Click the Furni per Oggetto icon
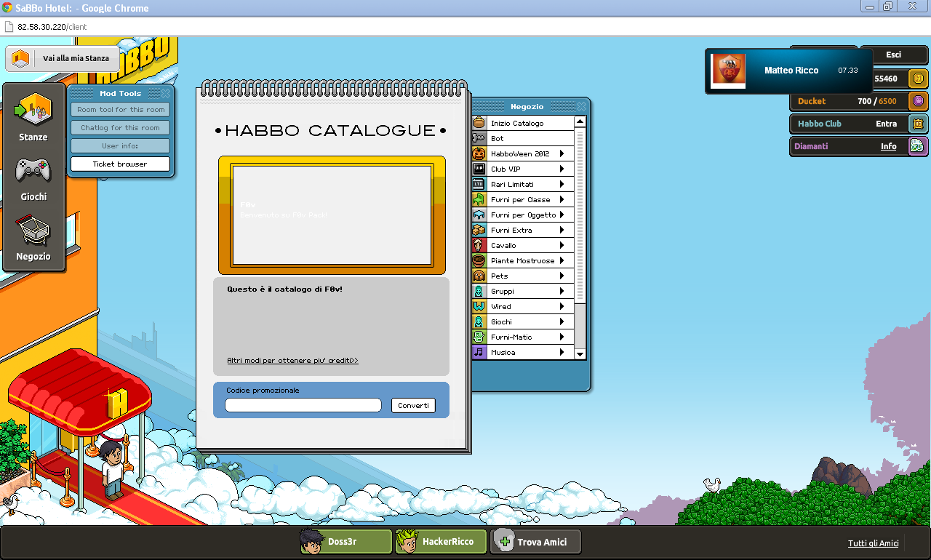931x560 pixels. click(x=479, y=215)
